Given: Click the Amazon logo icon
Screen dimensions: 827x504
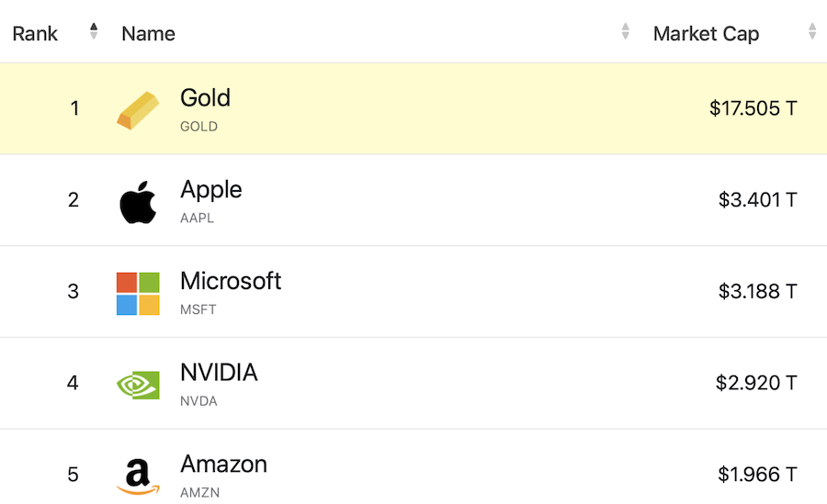Looking at the screenshot, I should 138,476.
